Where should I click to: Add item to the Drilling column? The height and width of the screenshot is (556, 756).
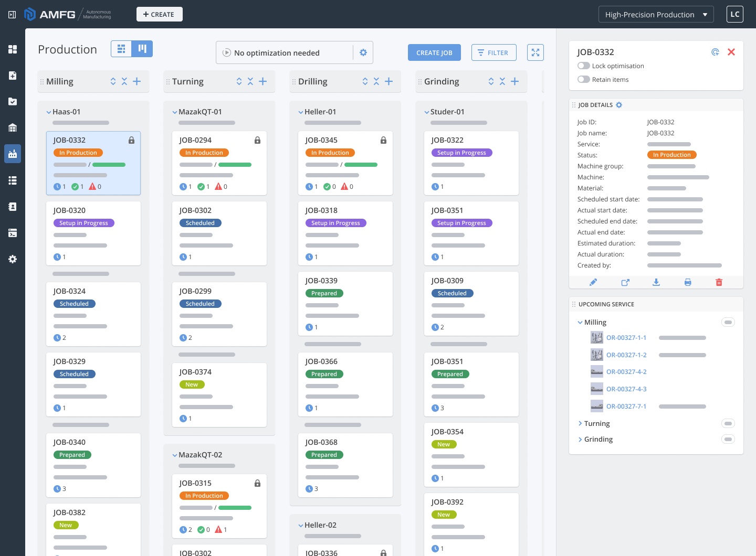tap(389, 81)
